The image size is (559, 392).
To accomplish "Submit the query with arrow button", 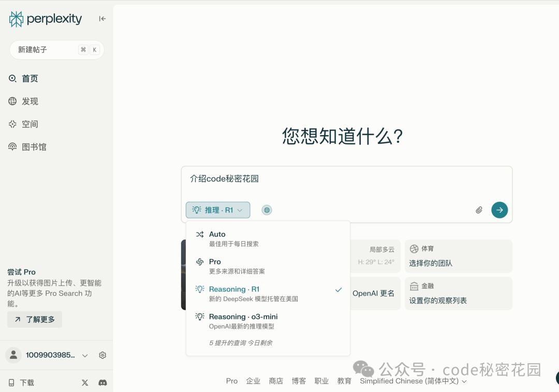I will pos(499,210).
